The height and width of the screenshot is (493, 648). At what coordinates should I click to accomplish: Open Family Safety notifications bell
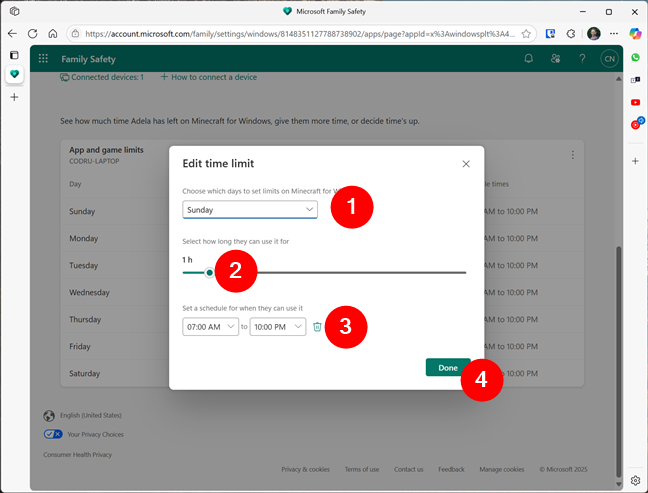pyautogui.click(x=528, y=59)
